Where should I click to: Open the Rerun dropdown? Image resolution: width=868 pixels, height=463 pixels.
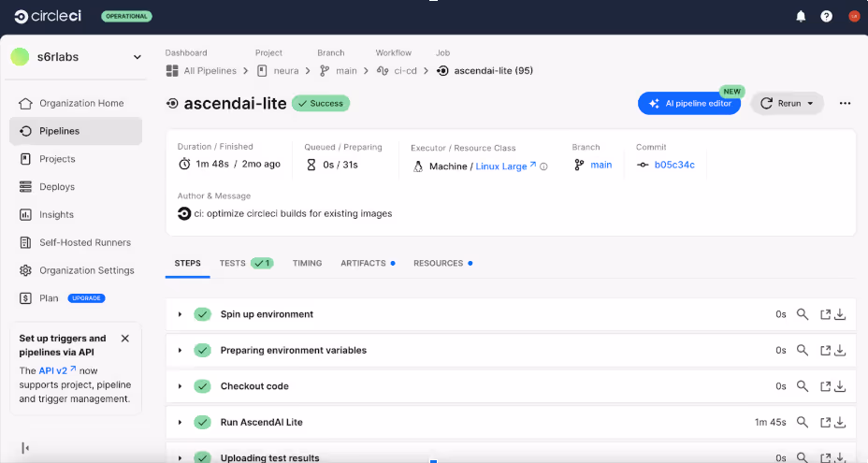[787, 104]
